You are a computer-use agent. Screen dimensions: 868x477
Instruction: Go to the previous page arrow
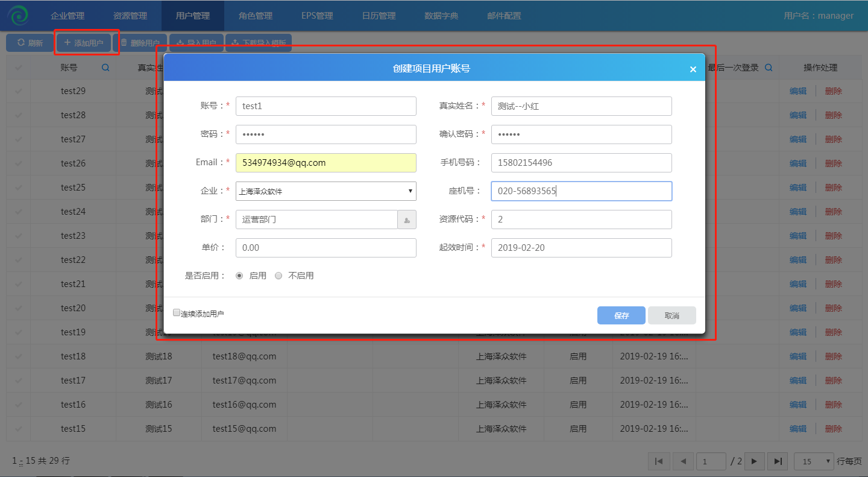coord(683,461)
